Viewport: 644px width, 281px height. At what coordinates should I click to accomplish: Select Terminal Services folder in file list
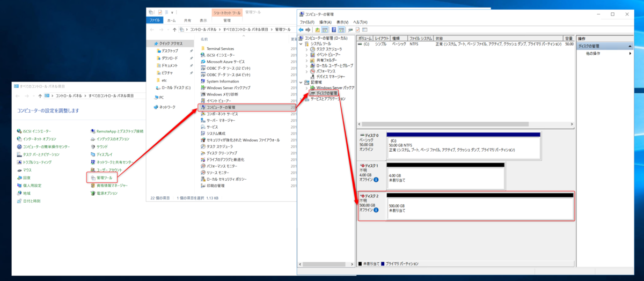217,48
